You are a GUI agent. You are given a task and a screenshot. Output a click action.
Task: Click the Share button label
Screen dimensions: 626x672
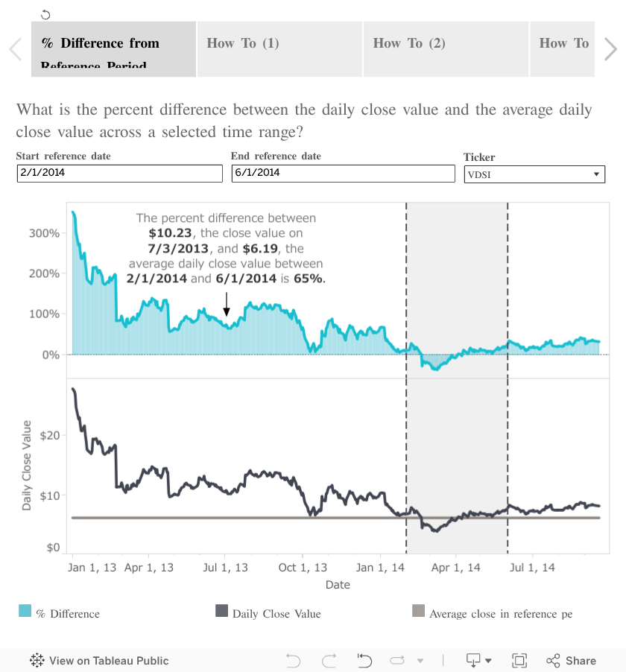pos(581,661)
